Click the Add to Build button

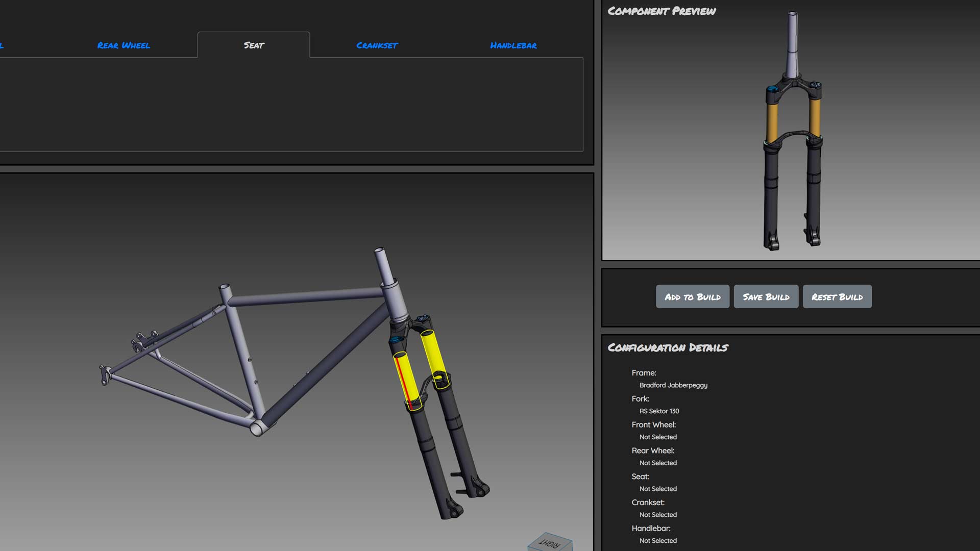click(693, 296)
